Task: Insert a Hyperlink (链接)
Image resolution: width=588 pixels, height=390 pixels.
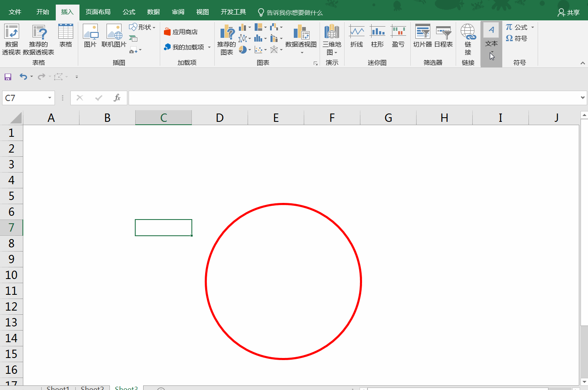Action: pyautogui.click(x=468, y=39)
